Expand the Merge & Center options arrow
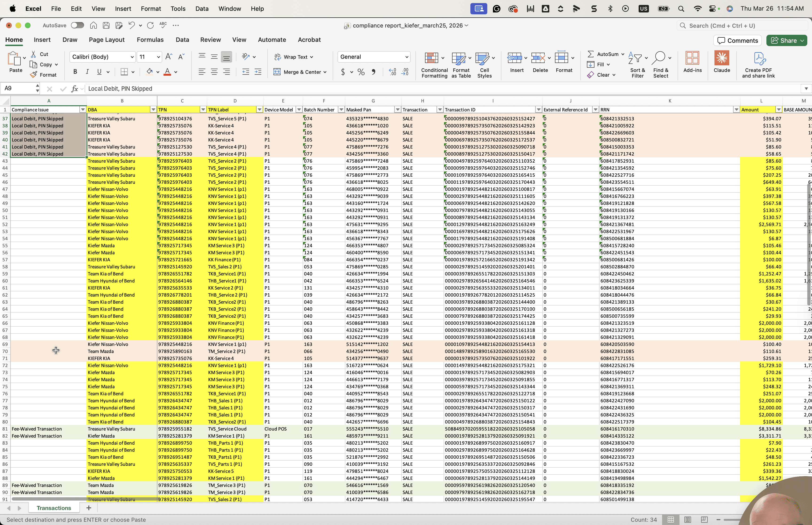 (x=325, y=72)
